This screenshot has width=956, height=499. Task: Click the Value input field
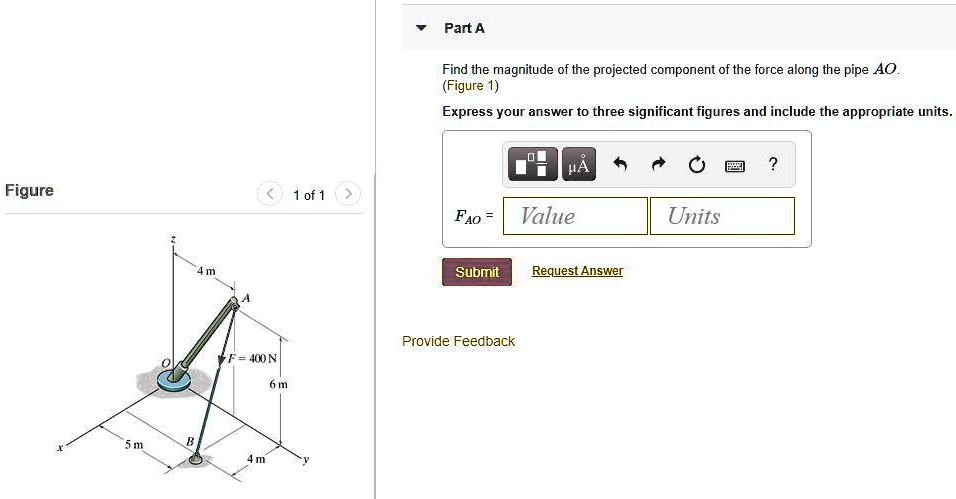[x=575, y=216]
